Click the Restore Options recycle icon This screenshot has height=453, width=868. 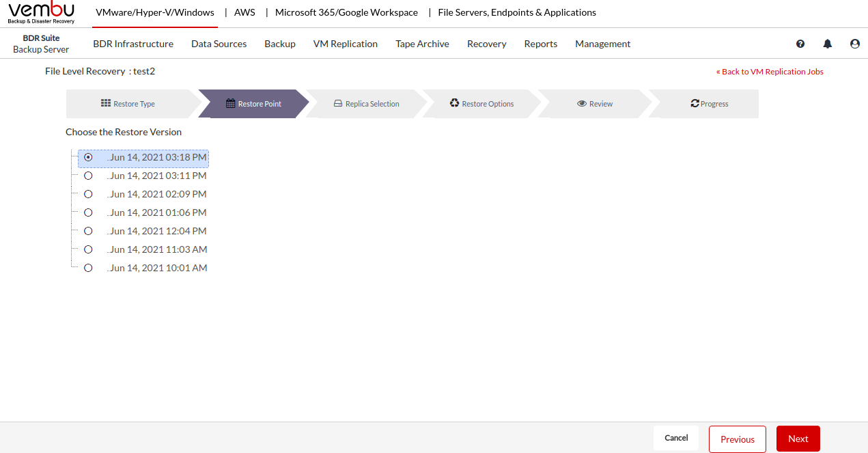coord(454,103)
